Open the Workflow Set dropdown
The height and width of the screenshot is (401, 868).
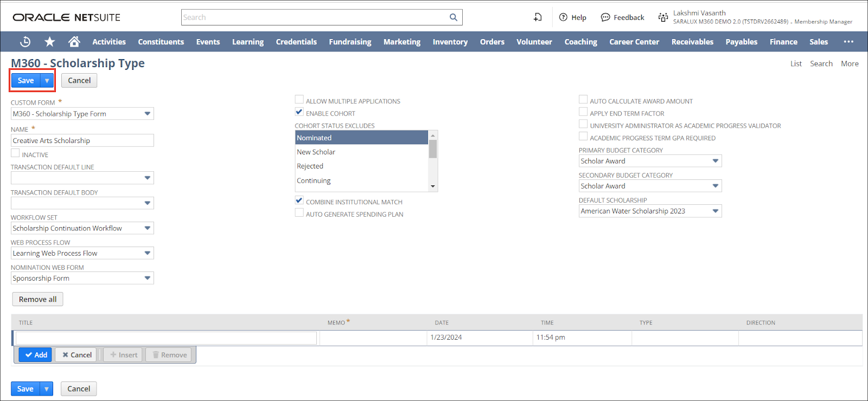147,228
